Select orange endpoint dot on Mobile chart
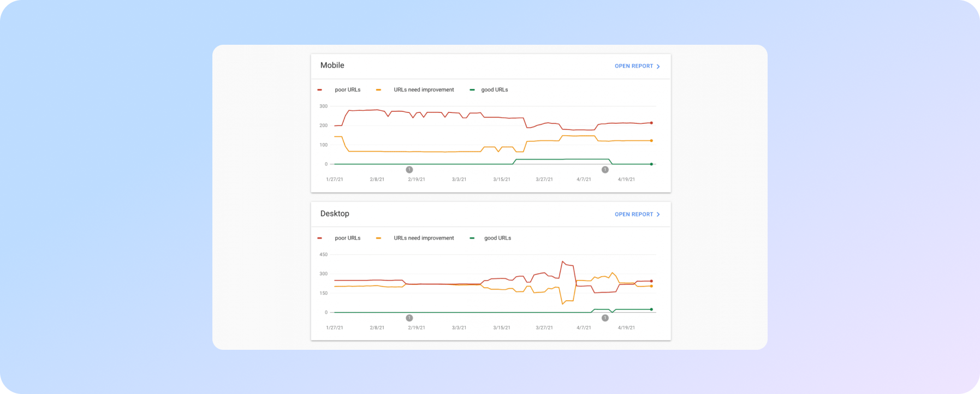980x394 pixels. tap(651, 141)
